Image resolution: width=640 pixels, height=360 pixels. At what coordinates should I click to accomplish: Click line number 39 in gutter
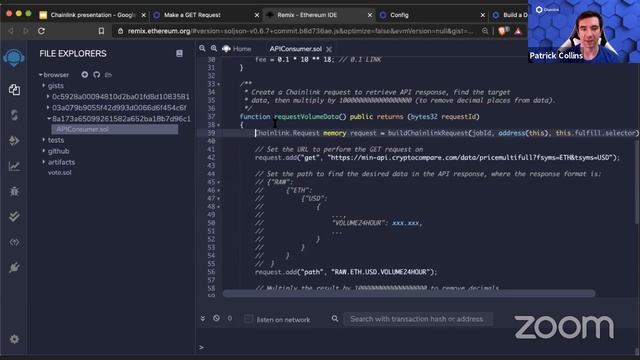tap(211, 133)
